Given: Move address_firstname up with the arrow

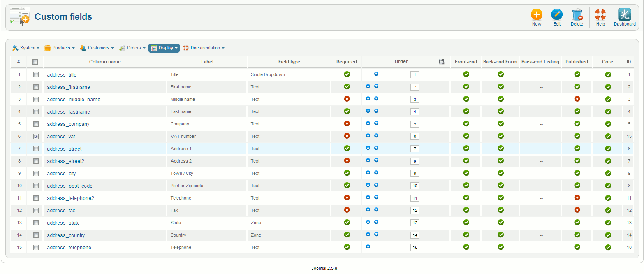Looking at the screenshot, I should (368, 86).
